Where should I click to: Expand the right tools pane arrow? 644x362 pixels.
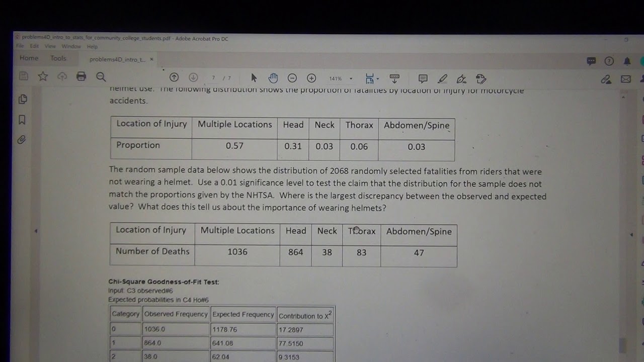click(x=631, y=235)
